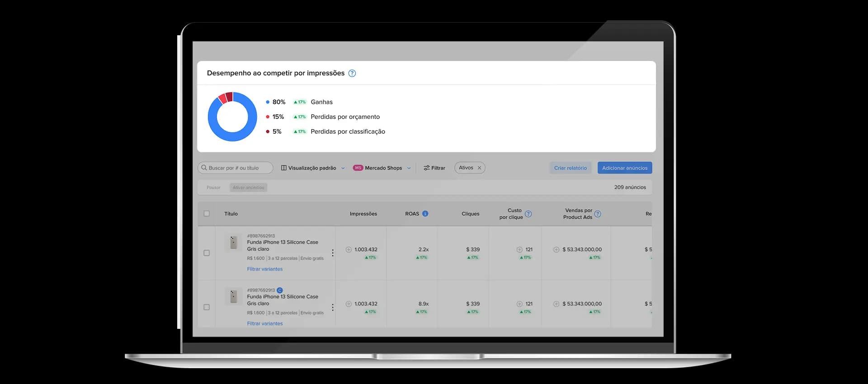Image resolution: width=868 pixels, height=384 pixels.
Task: Toggle the select-all checkbox in table header
Action: pos(207,214)
